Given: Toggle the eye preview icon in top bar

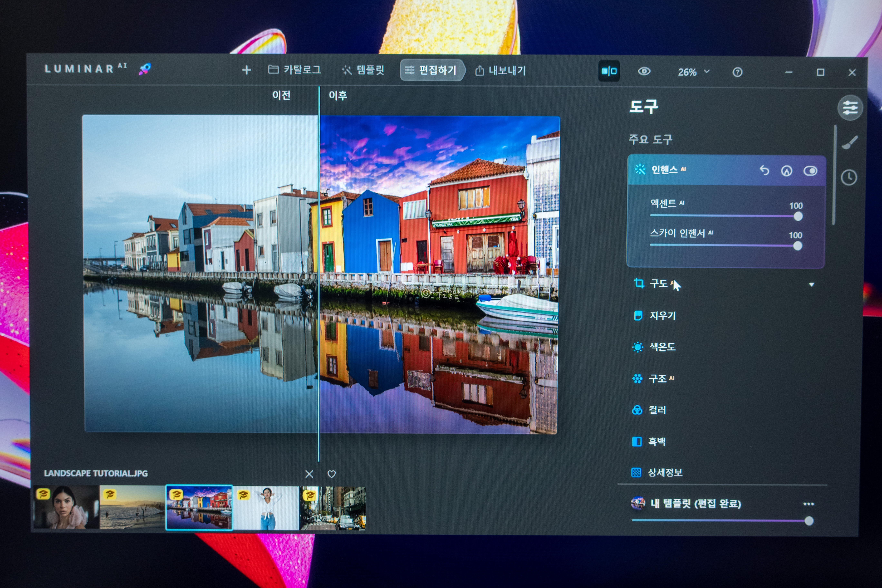Looking at the screenshot, I should click(644, 71).
